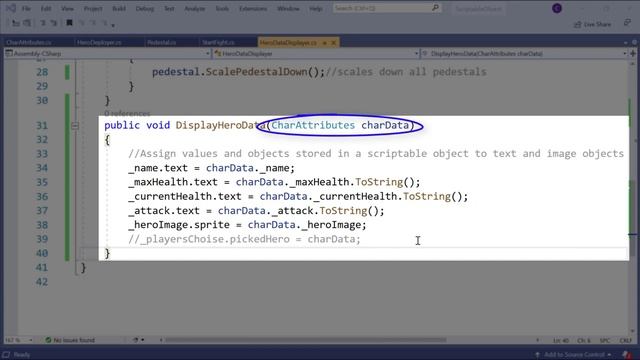Viewport: 640px width, 360px height.
Task: Click the split editor plus icon
Action: (633, 53)
